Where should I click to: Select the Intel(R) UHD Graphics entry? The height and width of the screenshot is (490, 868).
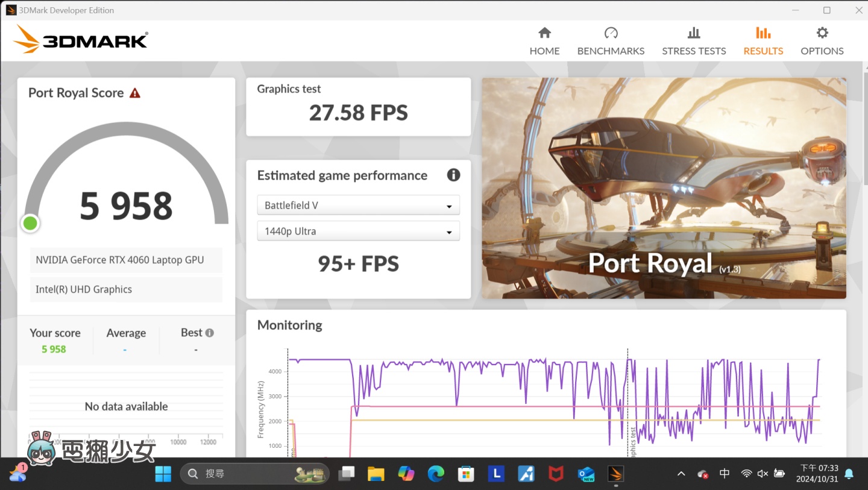[x=126, y=289]
